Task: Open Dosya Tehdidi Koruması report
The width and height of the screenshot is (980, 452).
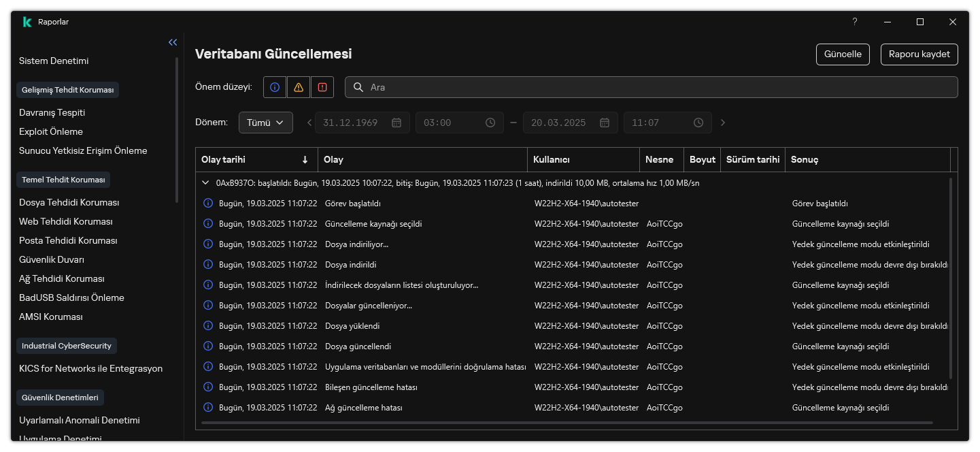Action: tap(69, 202)
